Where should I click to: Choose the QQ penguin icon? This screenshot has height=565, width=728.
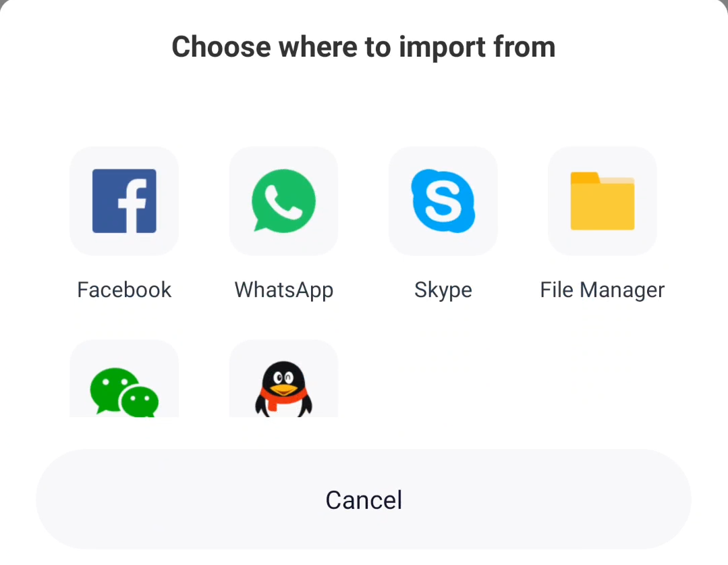[x=283, y=389]
